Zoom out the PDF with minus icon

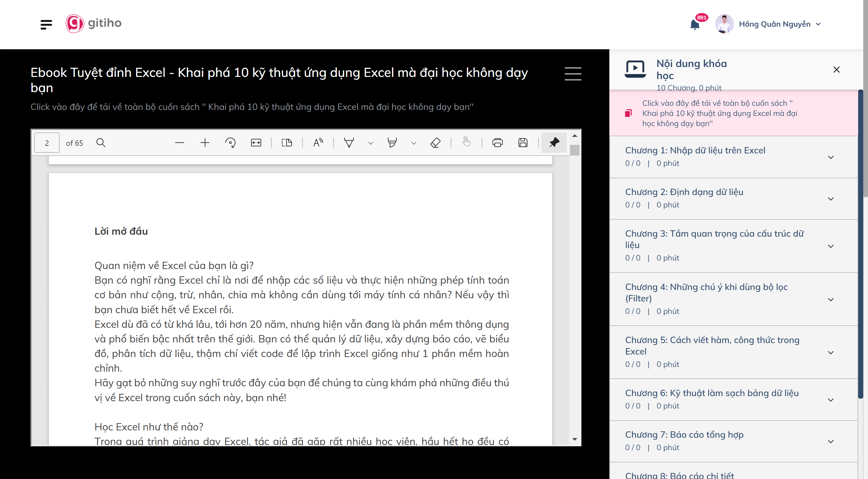pos(180,143)
